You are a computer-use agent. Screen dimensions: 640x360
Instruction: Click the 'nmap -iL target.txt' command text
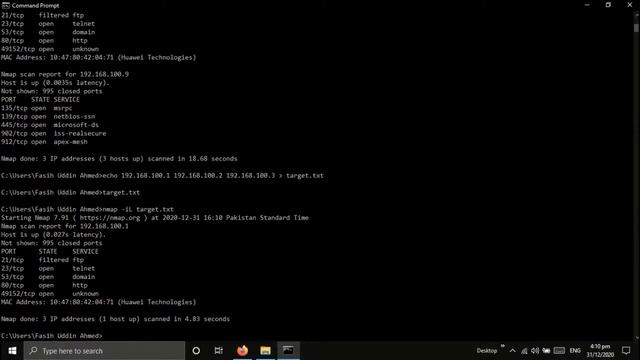pyautogui.click(x=138, y=209)
